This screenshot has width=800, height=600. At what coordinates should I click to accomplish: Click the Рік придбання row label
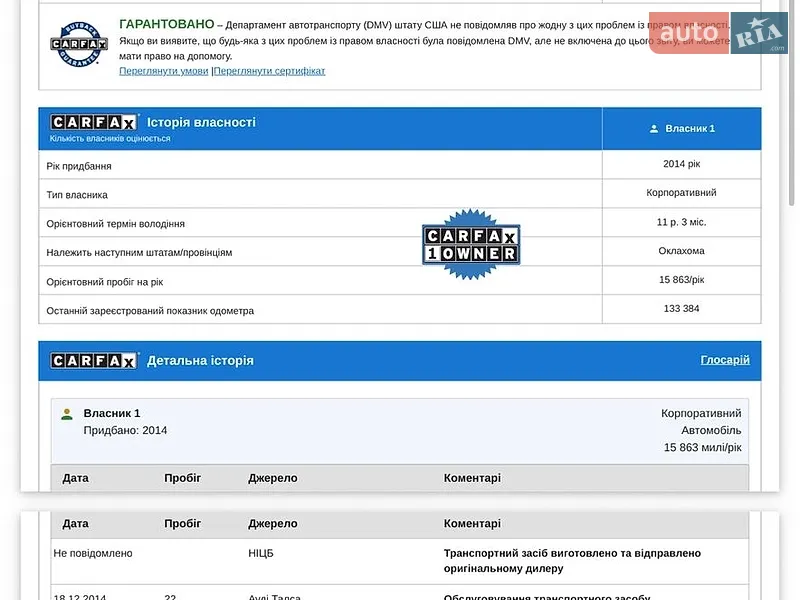tap(79, 166)
